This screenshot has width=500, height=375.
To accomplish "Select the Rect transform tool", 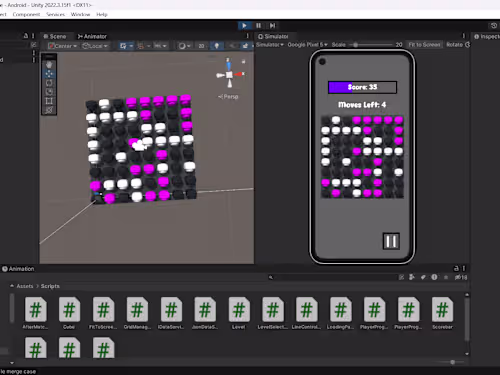I will click(49, 101).
